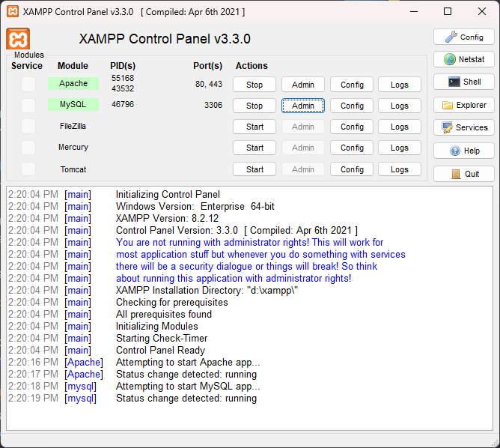500x448 pixels.
Task: Start the Mercury module
Action: coord(254,148)
